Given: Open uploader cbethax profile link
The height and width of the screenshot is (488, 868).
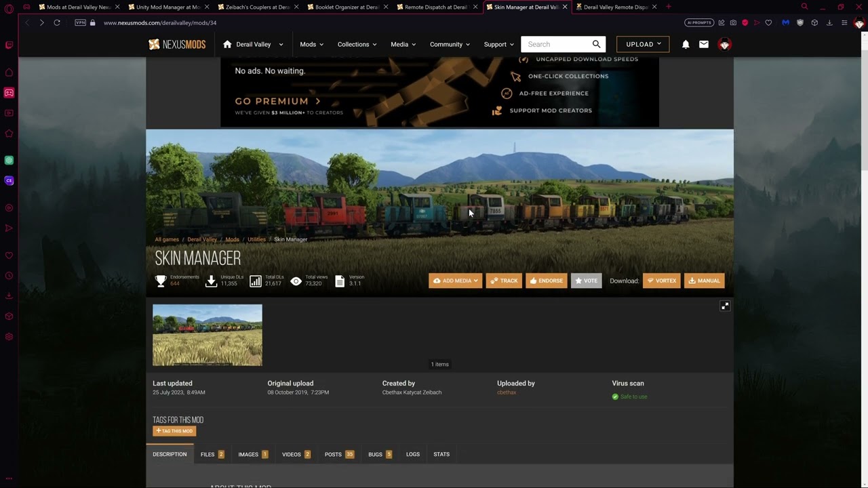Looking at the screenshot, I should [507, 392].
